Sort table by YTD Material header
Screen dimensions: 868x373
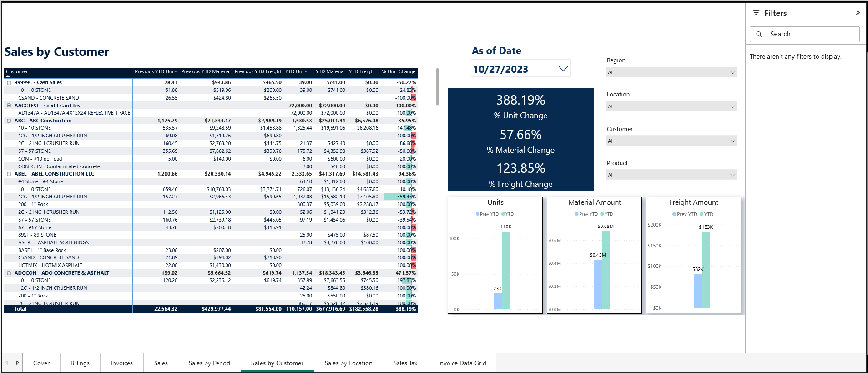pyautogui.click(x=330, y=72)
